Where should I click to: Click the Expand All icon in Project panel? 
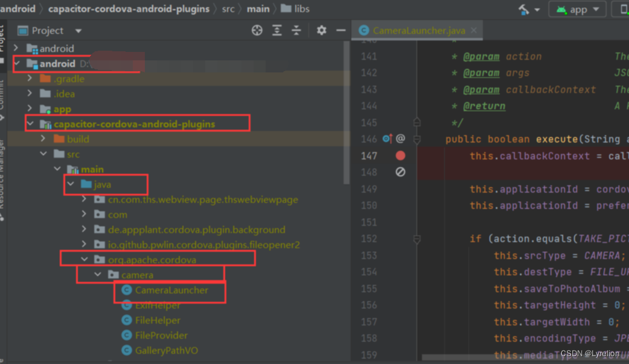(277, 31)
